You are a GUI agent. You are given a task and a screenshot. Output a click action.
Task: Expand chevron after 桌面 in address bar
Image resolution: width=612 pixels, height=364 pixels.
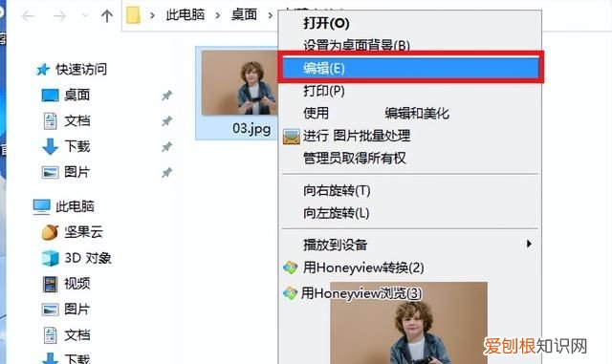click(270, 15)
